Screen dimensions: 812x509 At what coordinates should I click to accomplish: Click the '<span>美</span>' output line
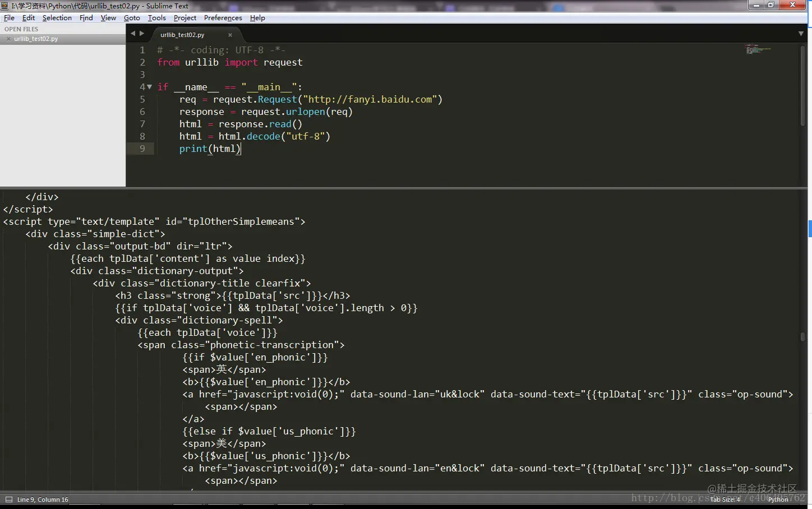click(x=224, y=443)
